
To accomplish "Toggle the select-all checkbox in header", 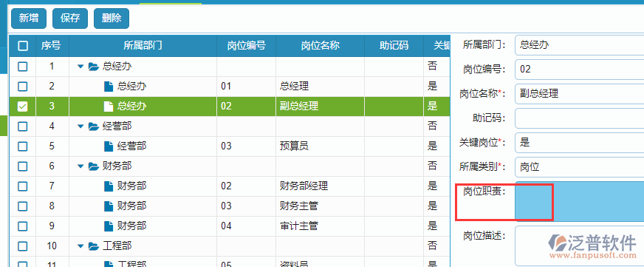I will point(23,46).
